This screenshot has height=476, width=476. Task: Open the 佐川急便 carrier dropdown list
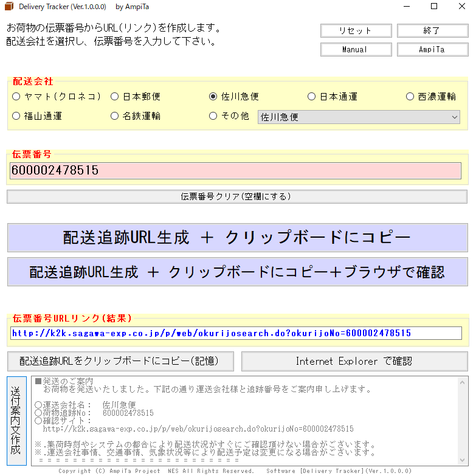click(x=359, y=117)
